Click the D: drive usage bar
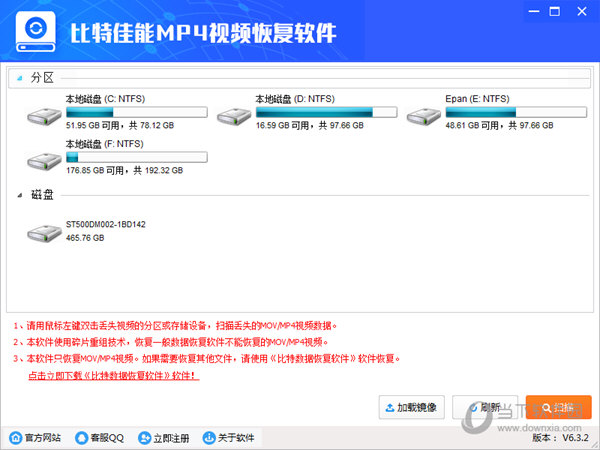This screenshot has width=600, height=450. point(326,112)
